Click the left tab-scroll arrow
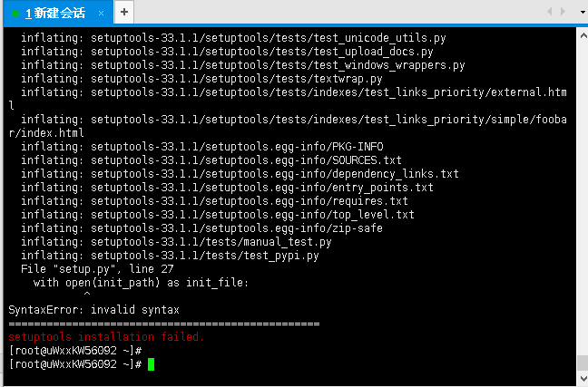588x387 pixels. (x=550, y=12)
